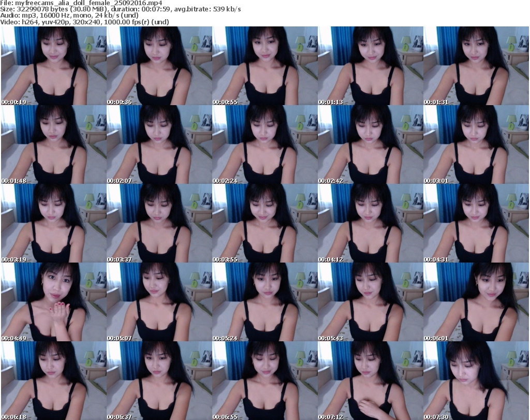Open the frame at 00:03:19
The height and width of the screenshot is (420, 530).
pos(54,223)
